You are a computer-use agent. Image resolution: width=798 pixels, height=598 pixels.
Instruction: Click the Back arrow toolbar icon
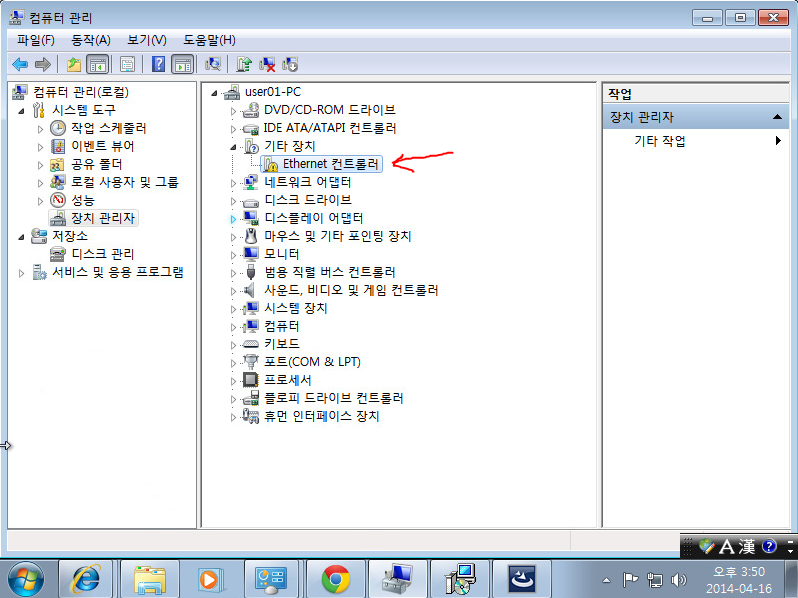20,65
